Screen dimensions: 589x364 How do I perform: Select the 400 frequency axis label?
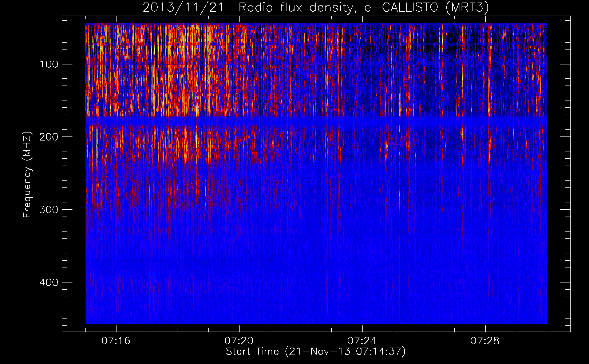49,282
